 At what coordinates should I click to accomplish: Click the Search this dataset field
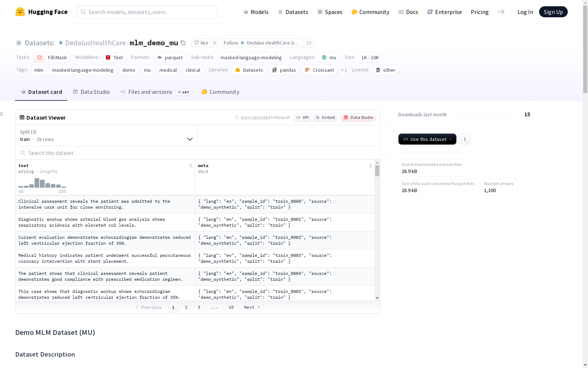tap(198, 153)
